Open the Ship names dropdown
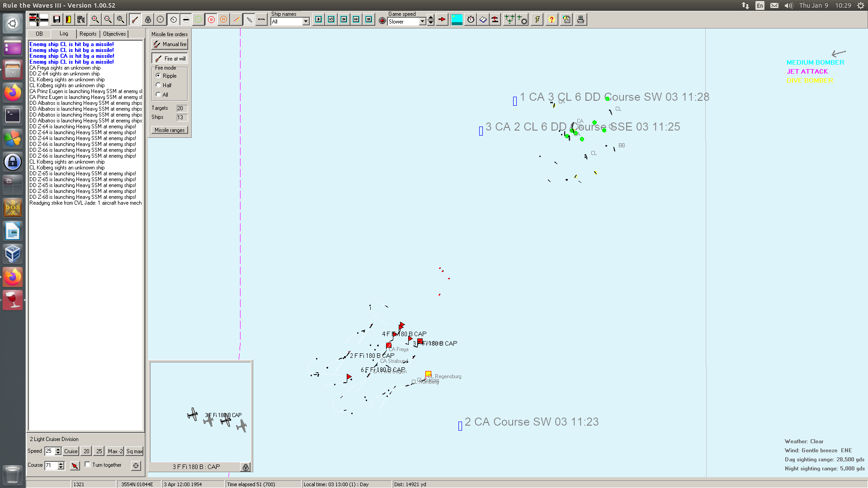 [306, 21]
